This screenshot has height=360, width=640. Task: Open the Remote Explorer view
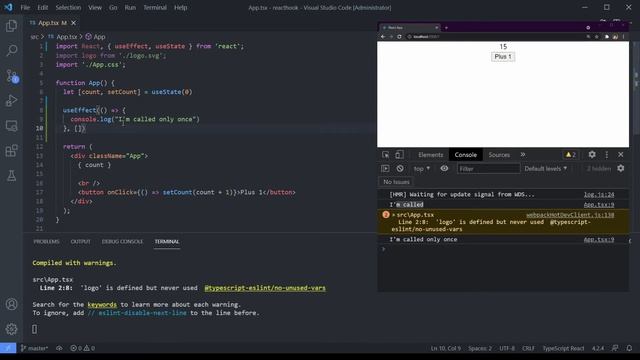11,126
